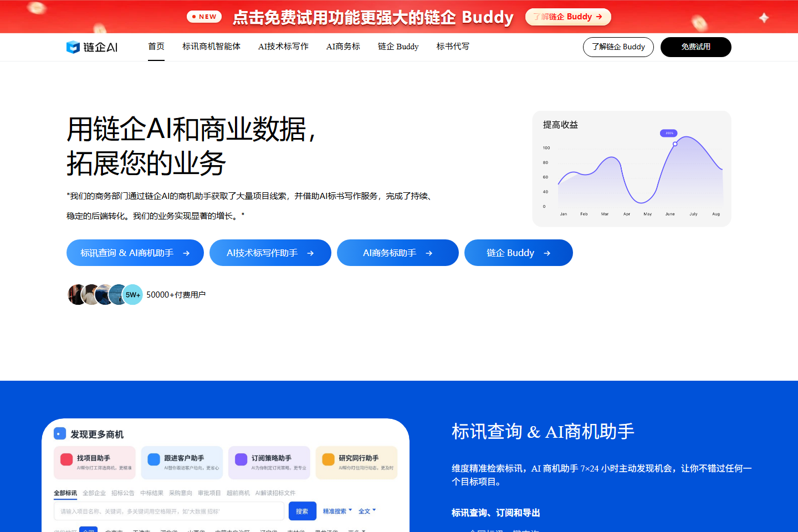Open the 中标结果 tab
This screenshot has height=532, width=798.
(x=152, y=493)
